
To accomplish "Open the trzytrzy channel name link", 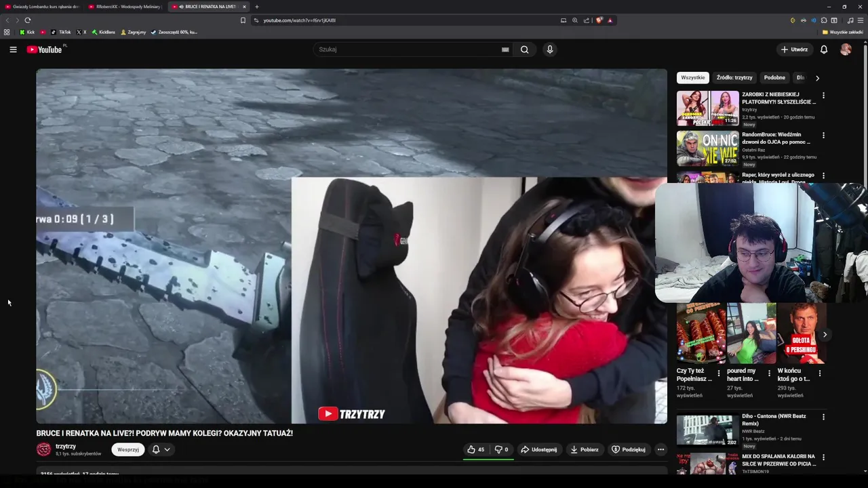I will click(66, 446).
